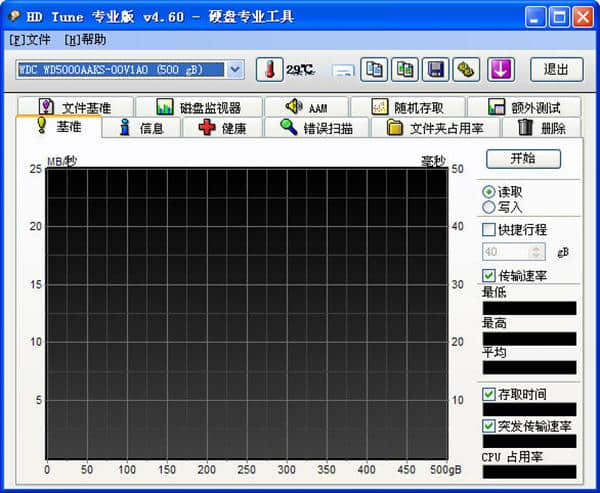Image resolution: width=600 pixels, height=493 pixels.
Task: Click the 退出 exit button
Action: pos(556,69)
